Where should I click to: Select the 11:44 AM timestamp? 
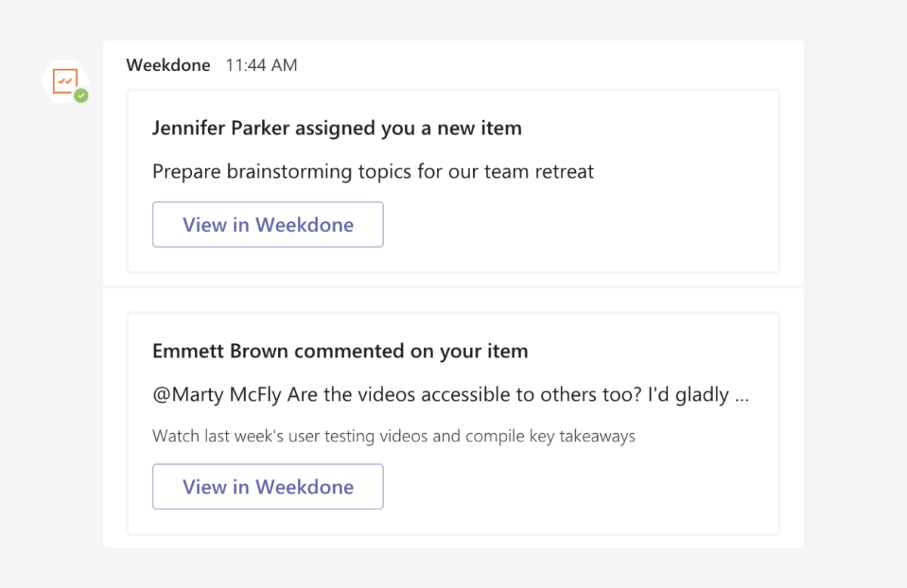coord(261,65)
